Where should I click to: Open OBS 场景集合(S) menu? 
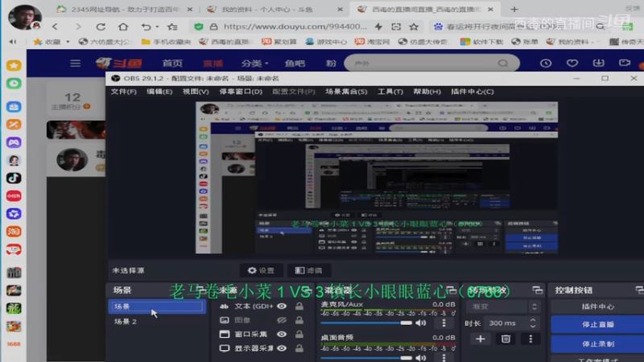[346, 92]
